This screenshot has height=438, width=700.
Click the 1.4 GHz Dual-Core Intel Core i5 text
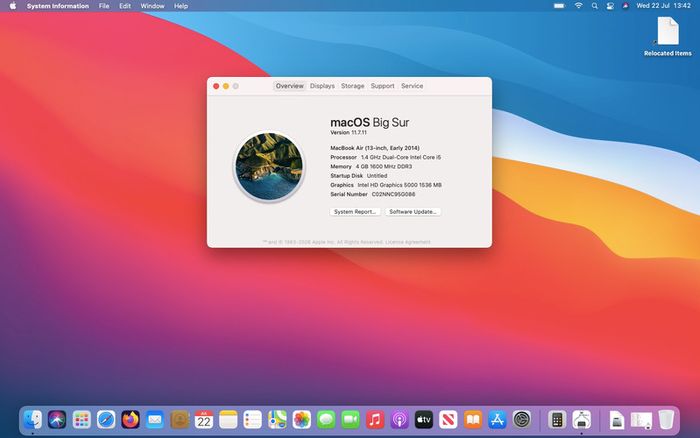pyautogui.click(x=400, y=157)
